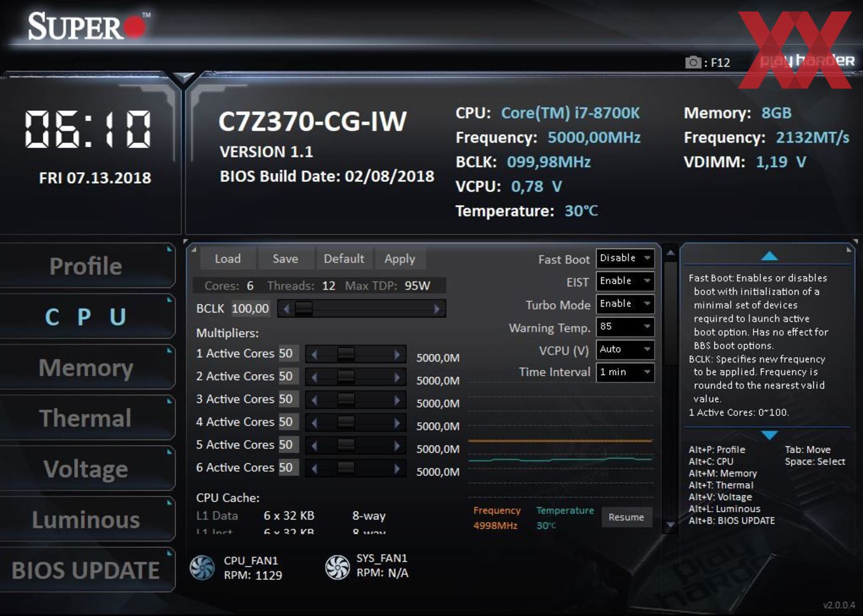This screenshot has width=863, height=616.
Task: Decrease 5 Active Cores multiplier arrow
Action: pos(314,446)
